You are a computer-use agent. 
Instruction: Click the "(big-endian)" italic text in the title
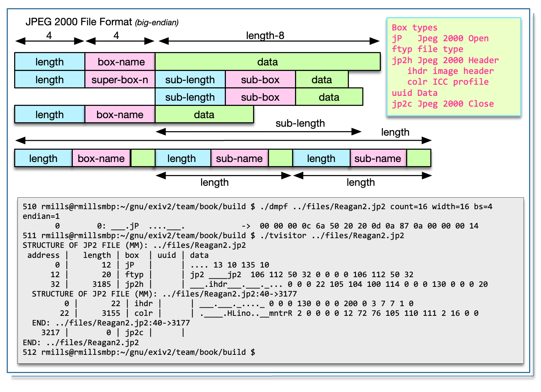[x=157, y=23]
